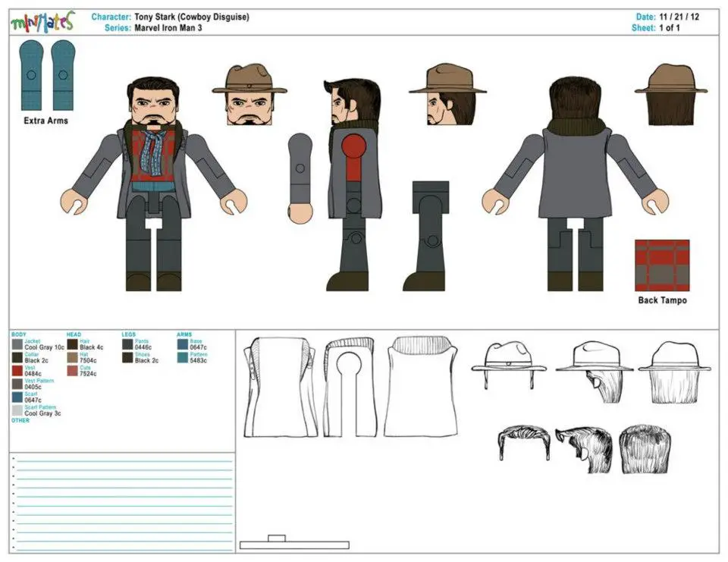Click the base stand outline drawing
The height and width of the screenshot is (562, 728).
tap(294, 542)
